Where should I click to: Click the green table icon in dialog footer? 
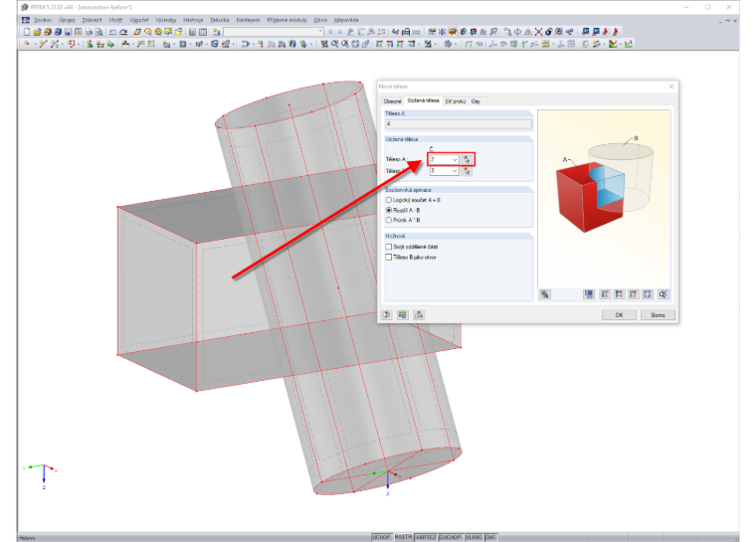tap(403, 315)
